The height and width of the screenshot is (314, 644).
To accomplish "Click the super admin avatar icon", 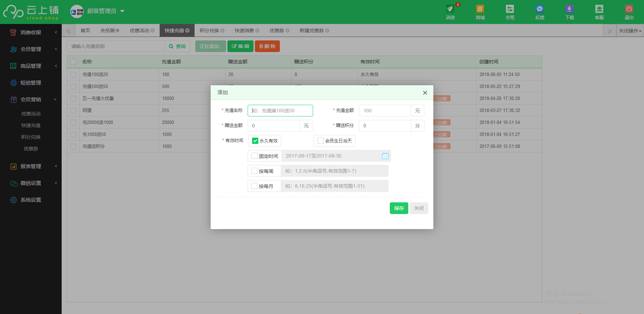I will [x=77, y=11].
